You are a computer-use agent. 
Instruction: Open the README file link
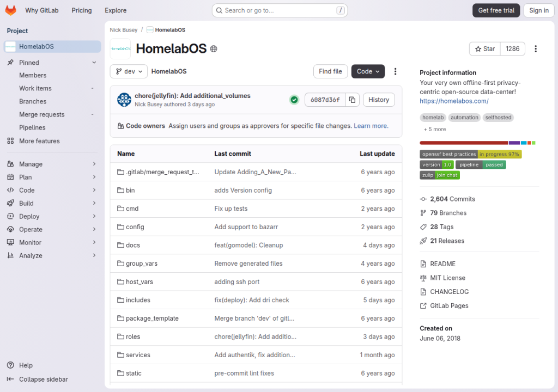pos(442,264)
